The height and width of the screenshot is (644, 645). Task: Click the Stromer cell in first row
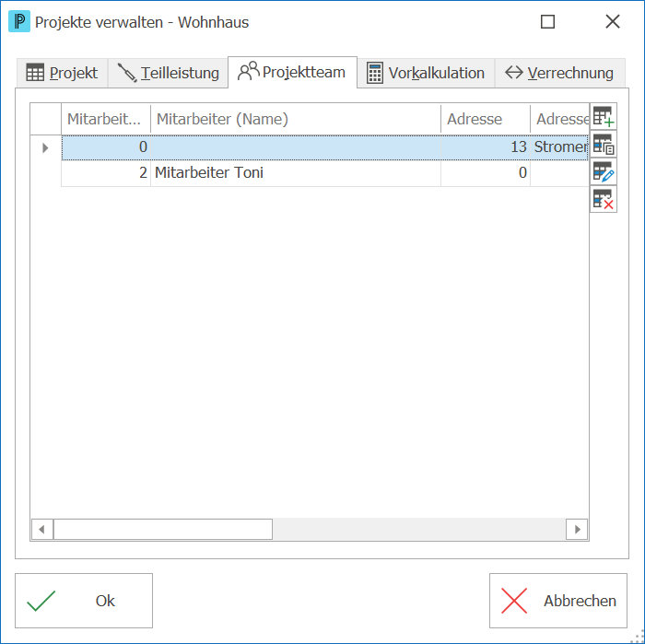pyautogui.click(x=560, y=146)
